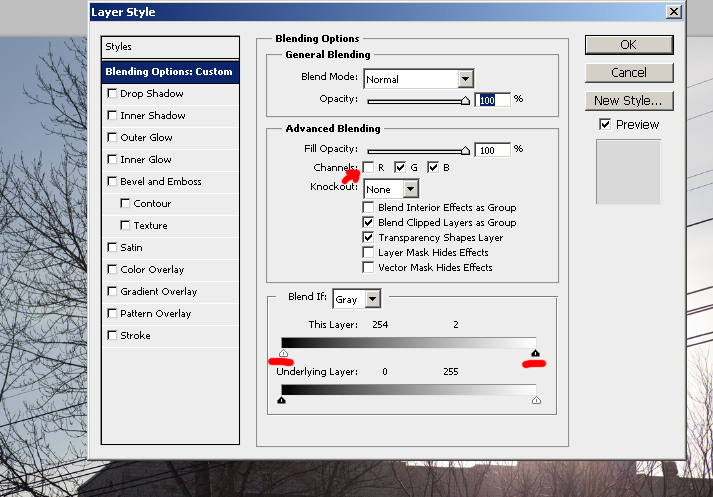
Task: Click the Opacity slider handle
Action: (x=465, y=100)
